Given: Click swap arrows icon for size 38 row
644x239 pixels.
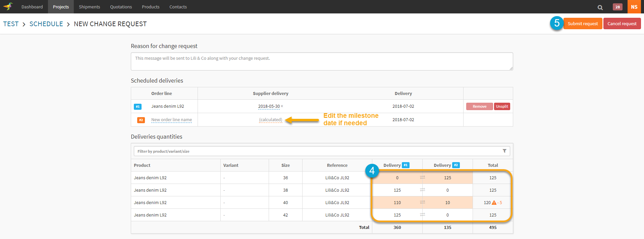Looking at the screenshot, I should click(x=422, y=190).
